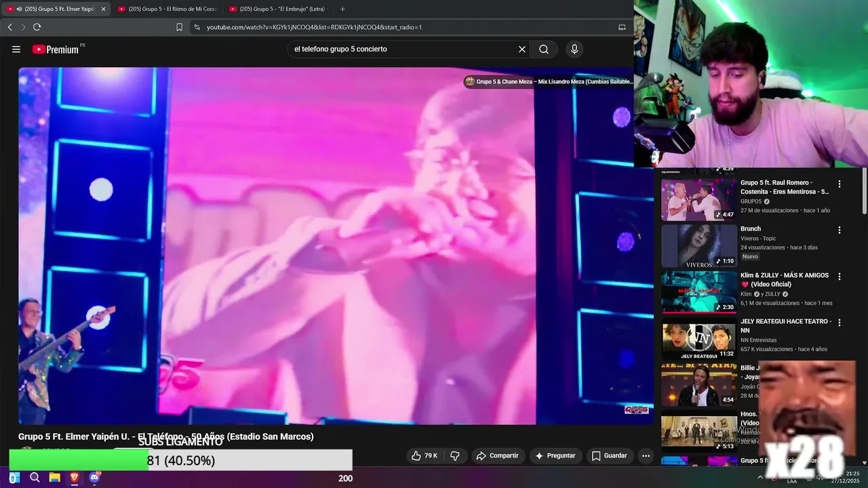Open Brave browser in the taskbar
The height and width of the screenshot is (488, 868).
point(74,478)
